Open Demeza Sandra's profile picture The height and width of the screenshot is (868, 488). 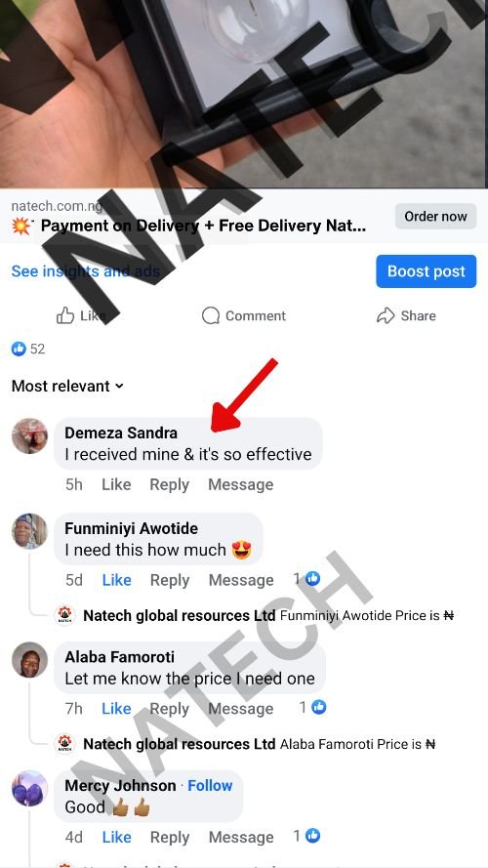coord(30,436)
